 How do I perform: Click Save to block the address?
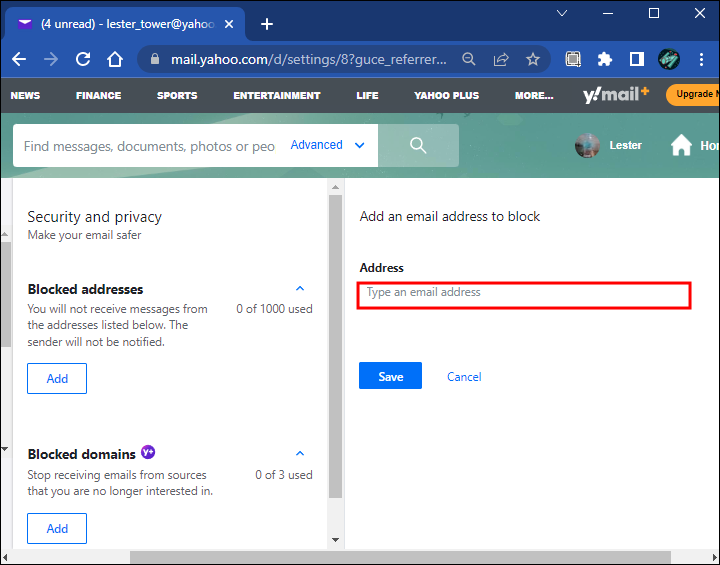390,376
